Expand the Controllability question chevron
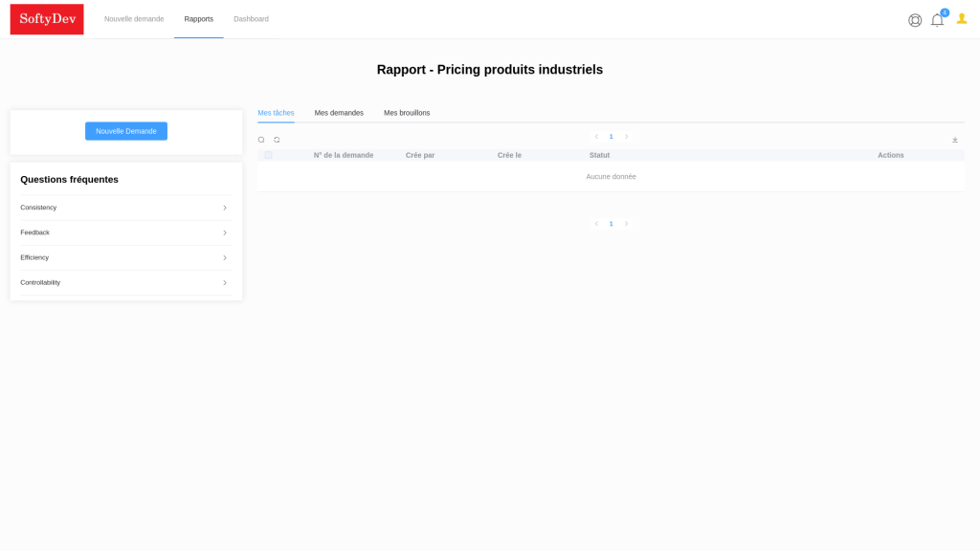980x551 pixels. coord(225,283)
